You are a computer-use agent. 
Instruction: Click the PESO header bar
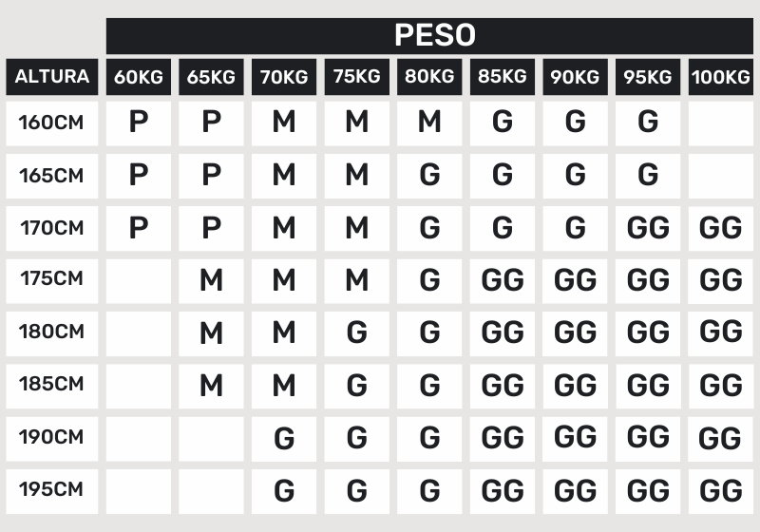pyautogui.click(x=435, y=35)
